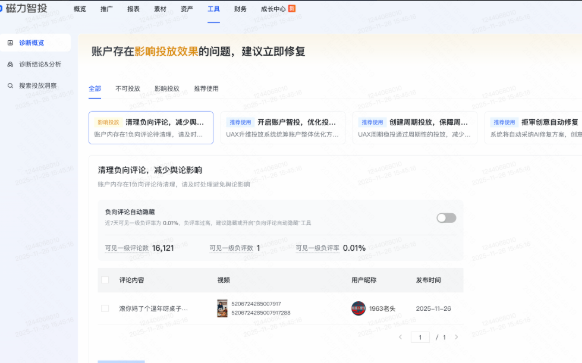Select the 清理负向评论 suggestion card
582x363 pixels.
tap(151, 128)
